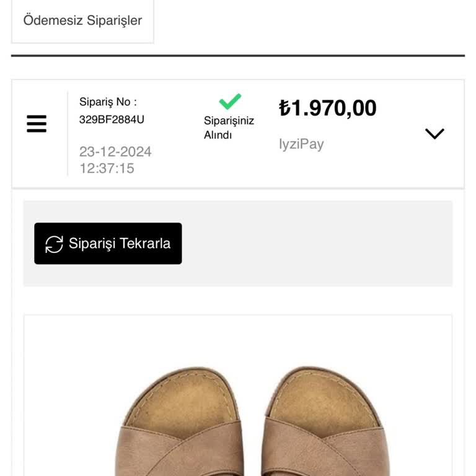This screenshot has width=476, height=476.
Task: Click empty gray area beside Siparişi Tekrarla
Action: click(x=316, y=244)
